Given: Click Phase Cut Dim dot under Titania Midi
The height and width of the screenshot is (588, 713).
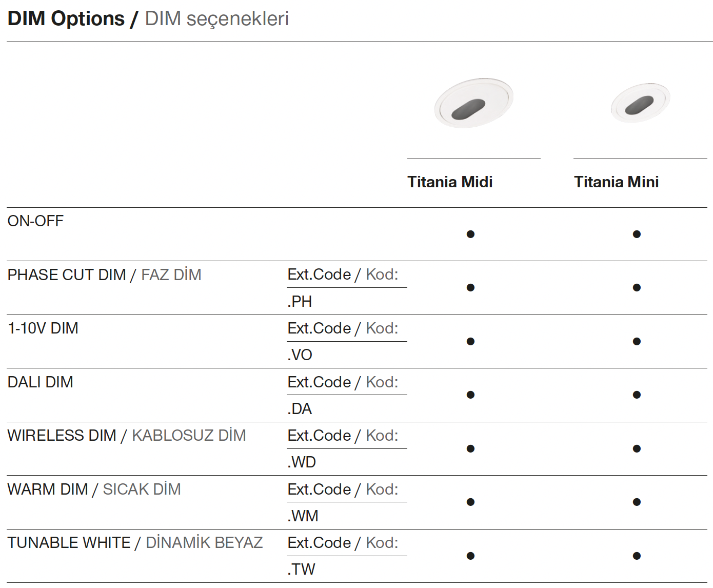Looking at the screenshot, I should point(470,288).
